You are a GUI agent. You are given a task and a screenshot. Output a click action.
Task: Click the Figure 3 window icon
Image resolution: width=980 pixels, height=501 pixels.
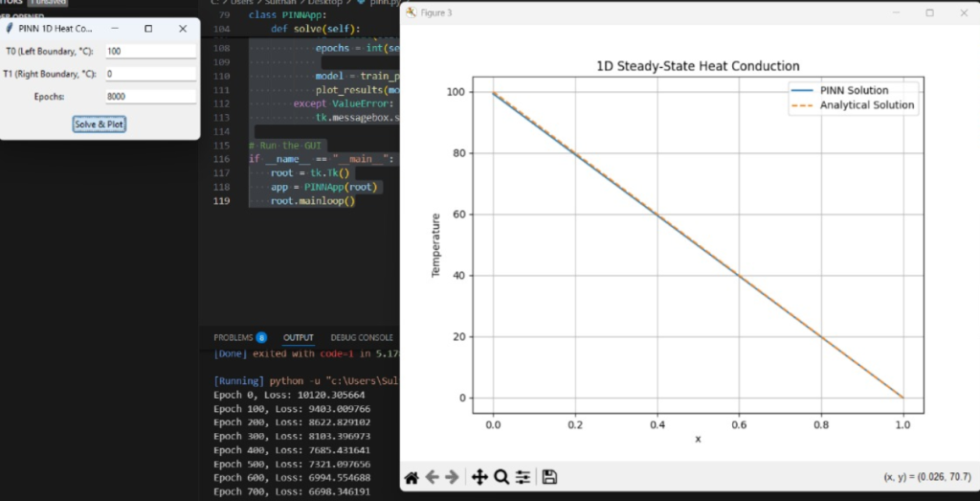pyautogui.click(x=412, y=12)
